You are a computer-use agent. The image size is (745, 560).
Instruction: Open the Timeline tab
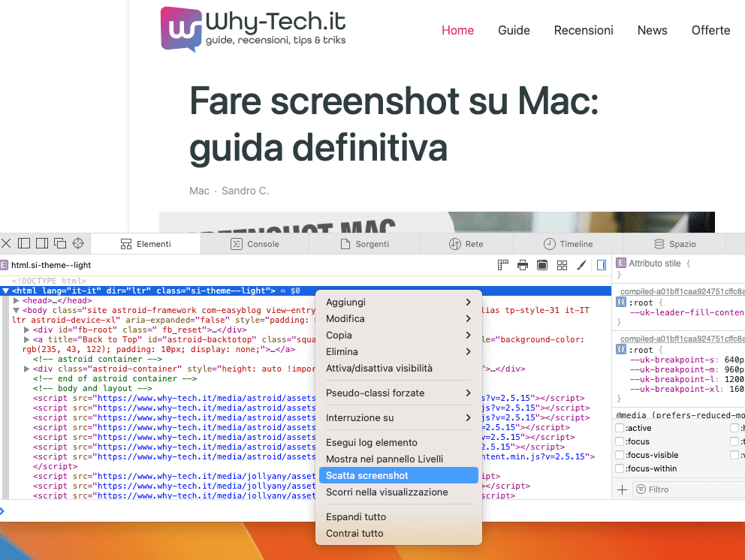pos(569,244)
